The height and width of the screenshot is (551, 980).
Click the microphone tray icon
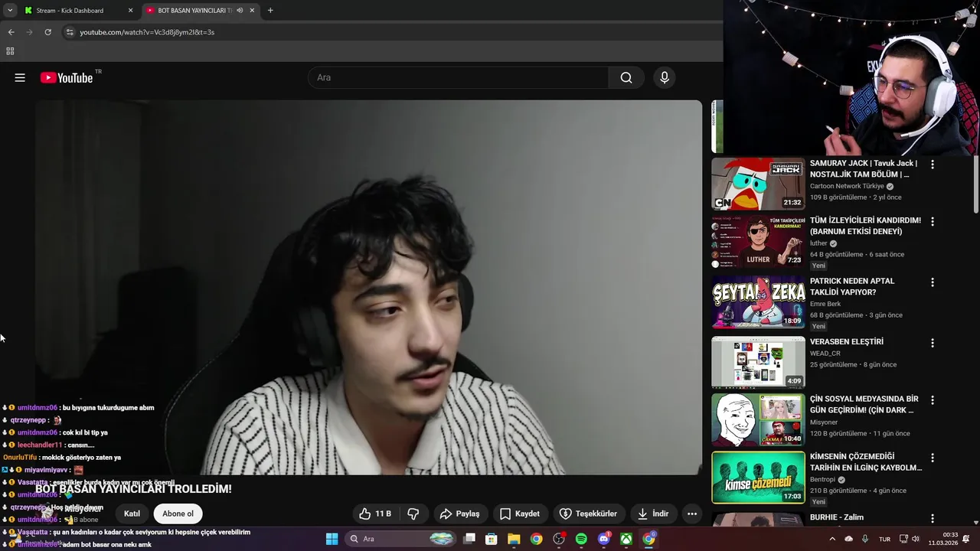tap(865, 539)
